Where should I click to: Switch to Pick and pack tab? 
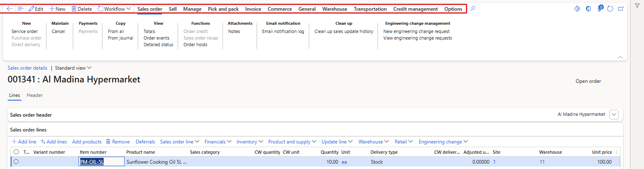point(223,9)
